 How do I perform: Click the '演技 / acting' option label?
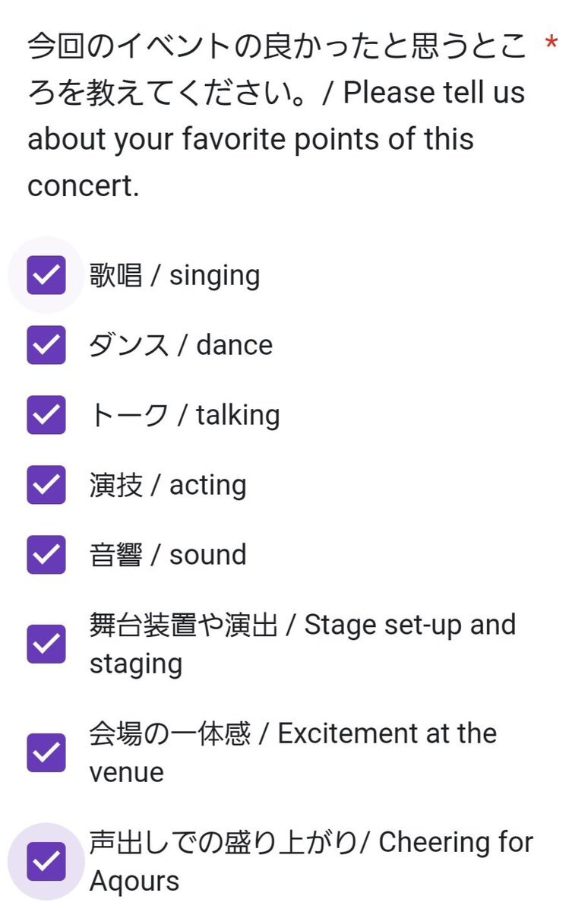pos(168,486)
